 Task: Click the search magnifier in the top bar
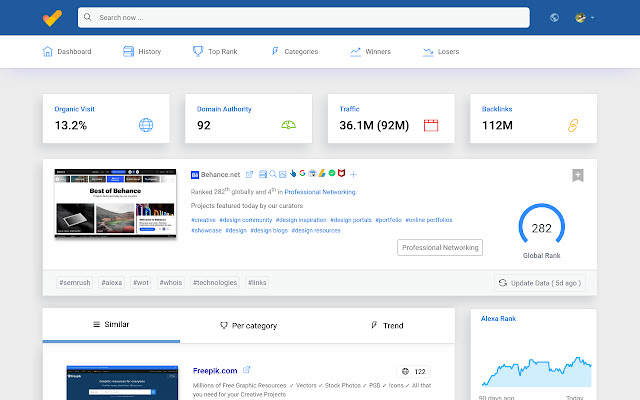87,17
